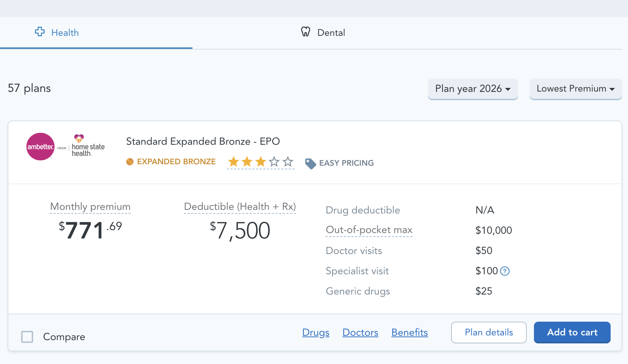
Task: Click the Out-of-pocket max term
Action: tap(369, 230)
